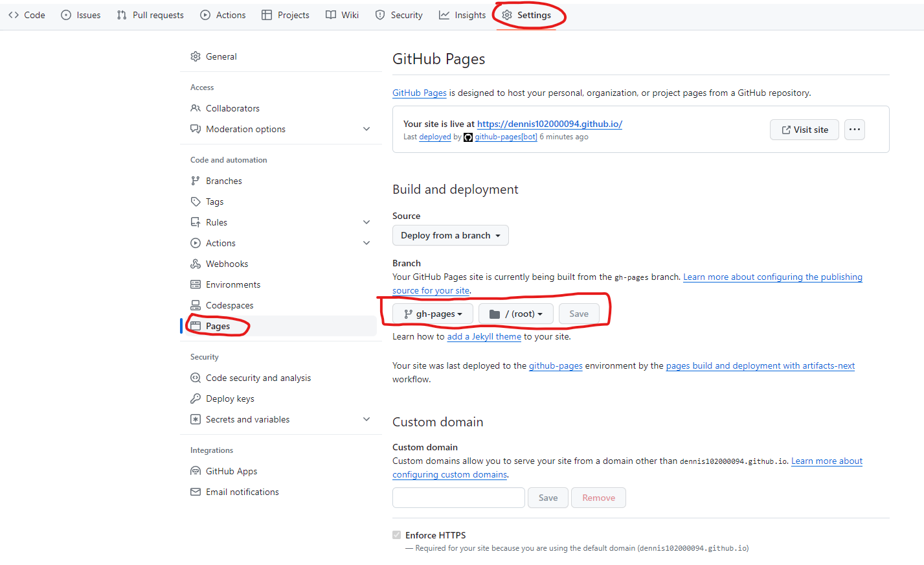This screenshot has height=565, width=924.
Task: Open the Issues tab
Action: coord(81,15)
